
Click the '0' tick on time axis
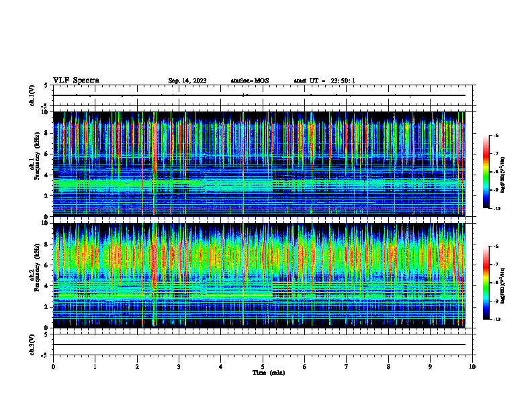[x=53, y=367]
